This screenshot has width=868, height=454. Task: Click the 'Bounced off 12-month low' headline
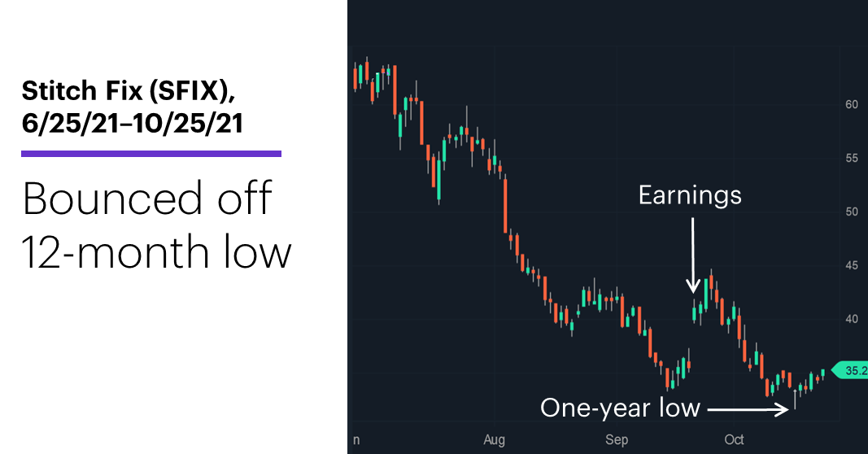(156, 225)
